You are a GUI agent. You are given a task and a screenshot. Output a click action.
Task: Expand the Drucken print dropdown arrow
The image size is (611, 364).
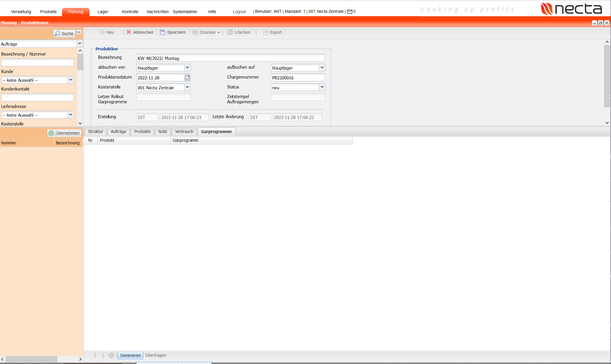(x=219, y=33)
